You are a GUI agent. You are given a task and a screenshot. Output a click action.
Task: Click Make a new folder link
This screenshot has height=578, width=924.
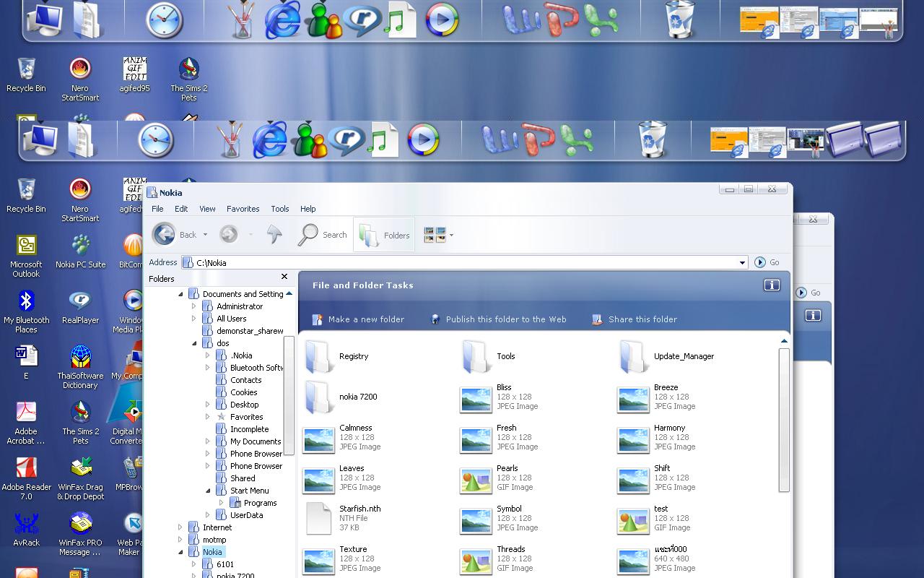coord(358,319)
